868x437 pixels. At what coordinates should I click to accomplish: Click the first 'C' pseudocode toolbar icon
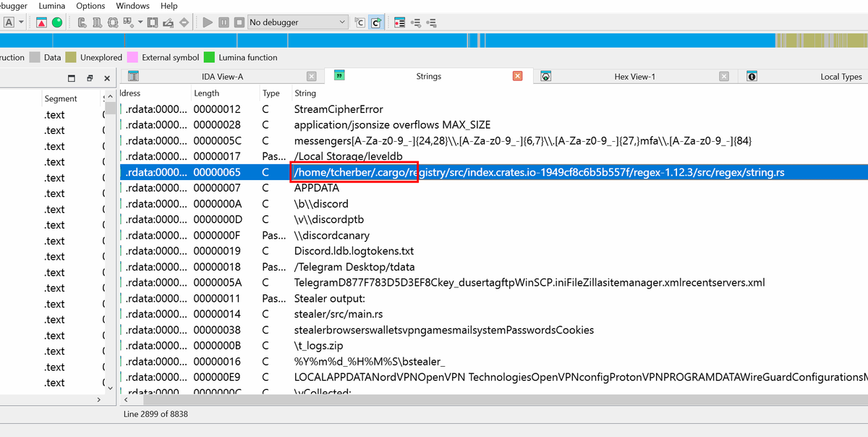click(x=360, y=22)
